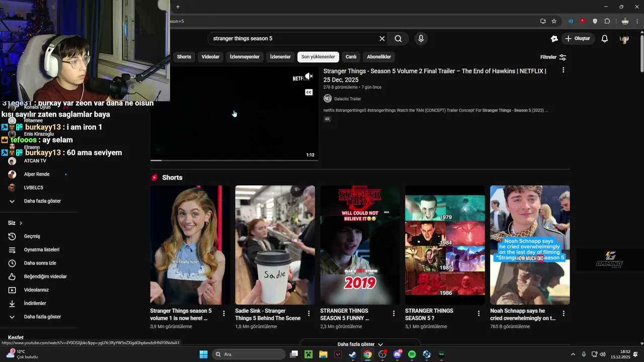Show hidden system tray icons chevron
Screen dimensions: 644x362
pyautogui.click(x=573, y=354)
